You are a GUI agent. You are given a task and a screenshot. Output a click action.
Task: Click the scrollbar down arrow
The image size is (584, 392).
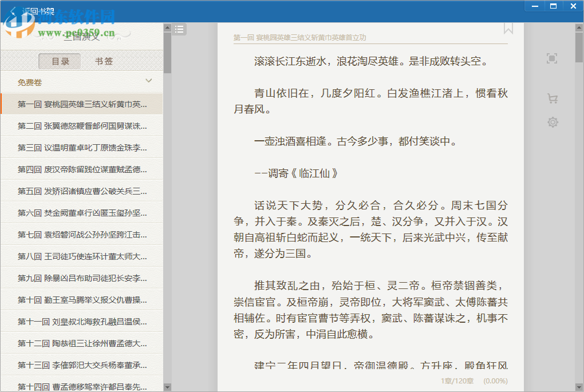coord(167,386)
